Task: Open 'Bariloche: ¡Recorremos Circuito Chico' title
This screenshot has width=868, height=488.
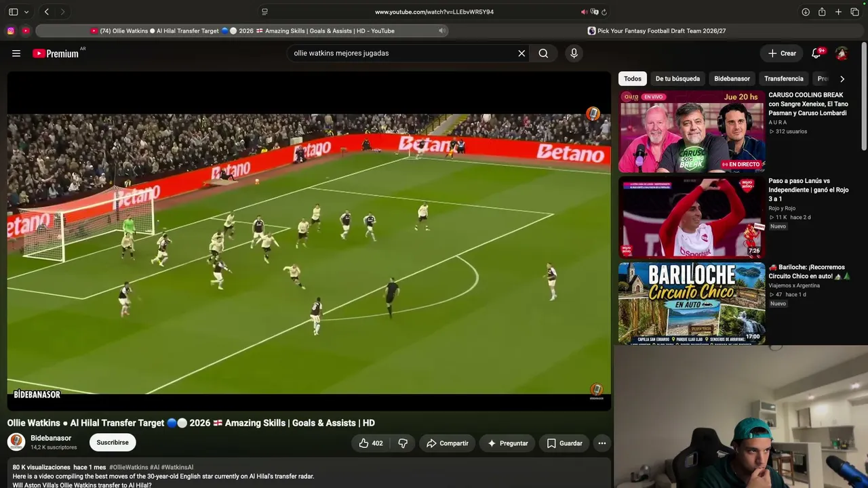Action: tap(809, 272)
